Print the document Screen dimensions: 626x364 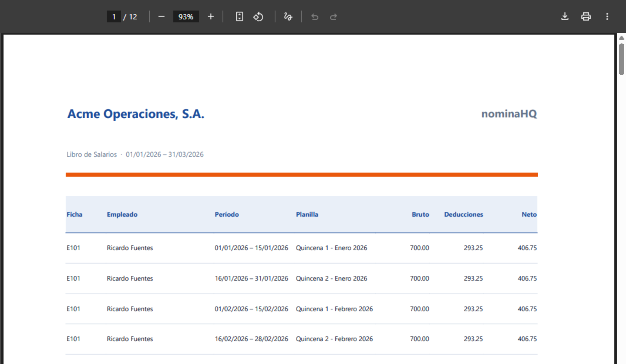(x=586, y=16)
